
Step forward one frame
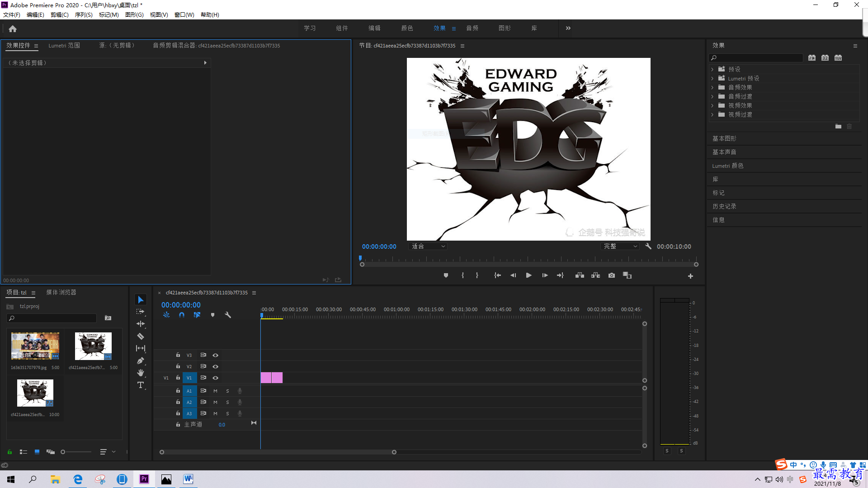click(x=545, y=275)
